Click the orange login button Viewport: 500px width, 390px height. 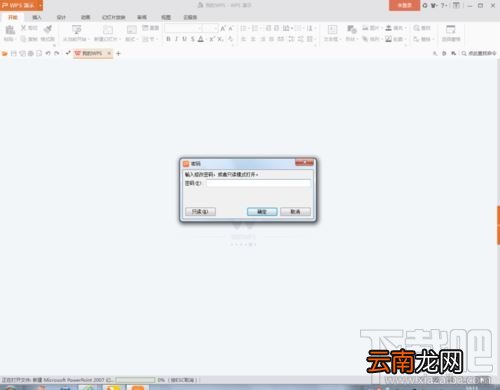(x=404, y=5)
